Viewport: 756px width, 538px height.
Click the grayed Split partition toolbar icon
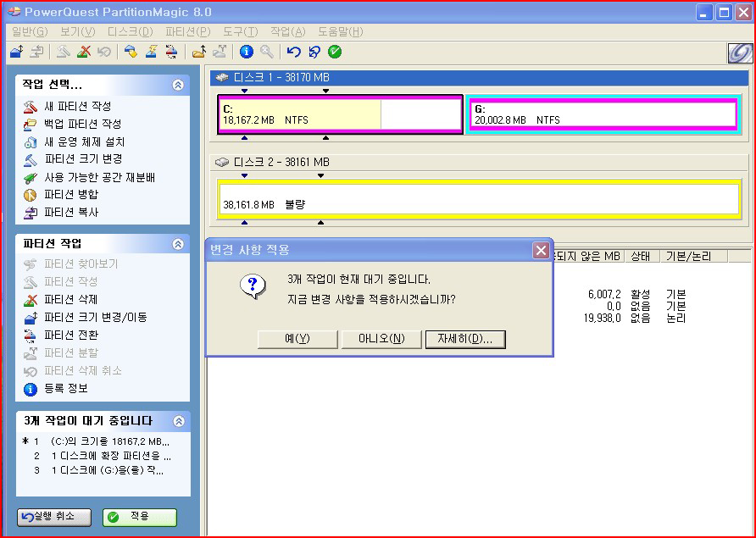click(220, 52)
